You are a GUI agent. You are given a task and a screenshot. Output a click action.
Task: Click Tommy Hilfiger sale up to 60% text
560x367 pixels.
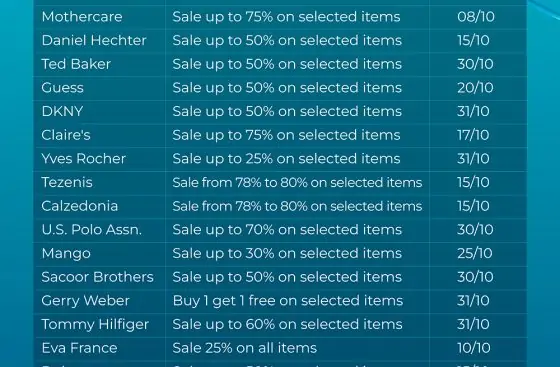[x=287, y=324]
